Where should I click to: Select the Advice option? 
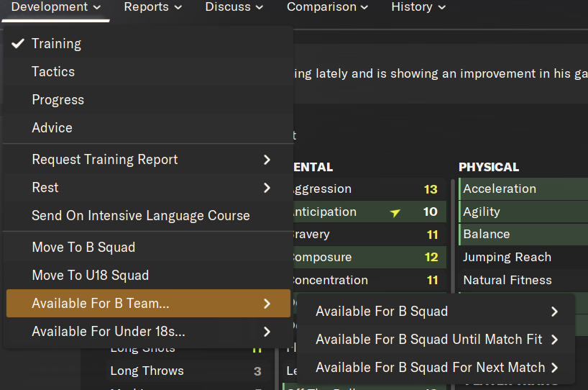pos(52,128)
